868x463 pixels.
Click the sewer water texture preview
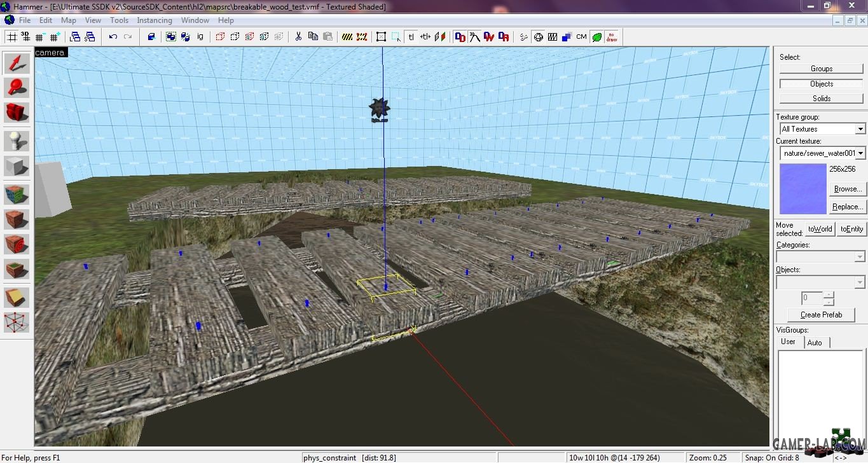coord(803,189)
